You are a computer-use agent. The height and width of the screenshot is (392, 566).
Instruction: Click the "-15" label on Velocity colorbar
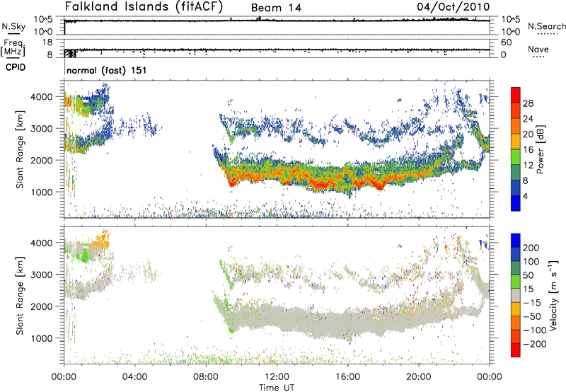[532, 303]
